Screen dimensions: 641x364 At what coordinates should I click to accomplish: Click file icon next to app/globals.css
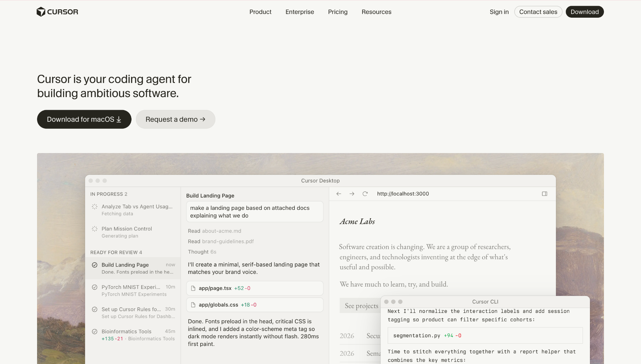193,305
